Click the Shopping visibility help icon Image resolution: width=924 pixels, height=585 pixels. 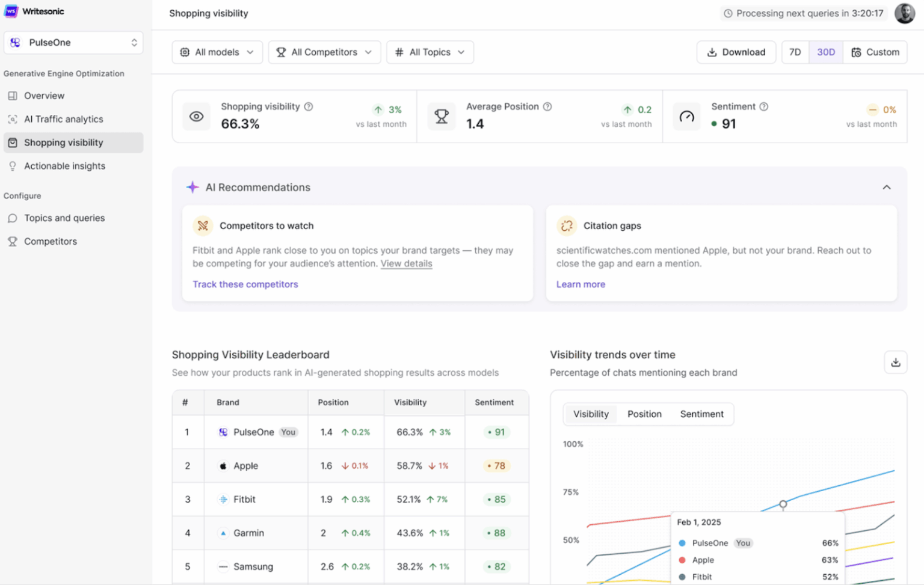pos(309,106)
